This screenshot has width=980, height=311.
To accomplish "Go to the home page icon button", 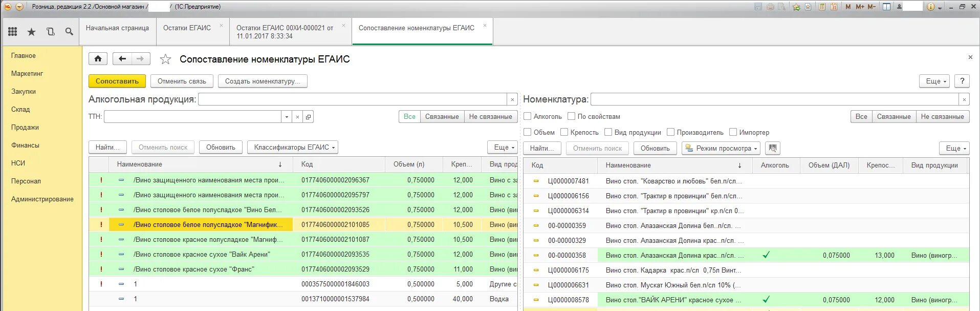I will pos(98,59).
